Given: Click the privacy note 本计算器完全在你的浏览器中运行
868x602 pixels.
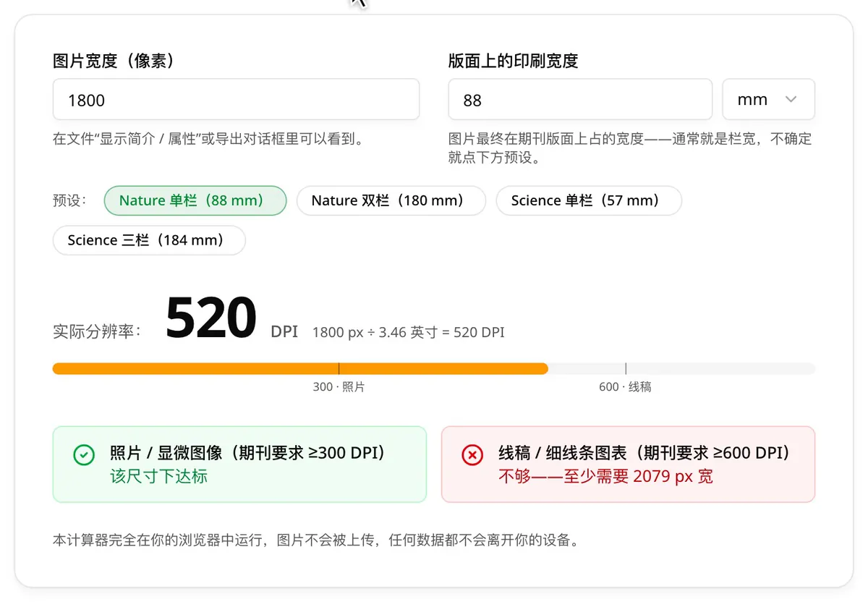Looking at the screenshot, I should click(316, 540).
